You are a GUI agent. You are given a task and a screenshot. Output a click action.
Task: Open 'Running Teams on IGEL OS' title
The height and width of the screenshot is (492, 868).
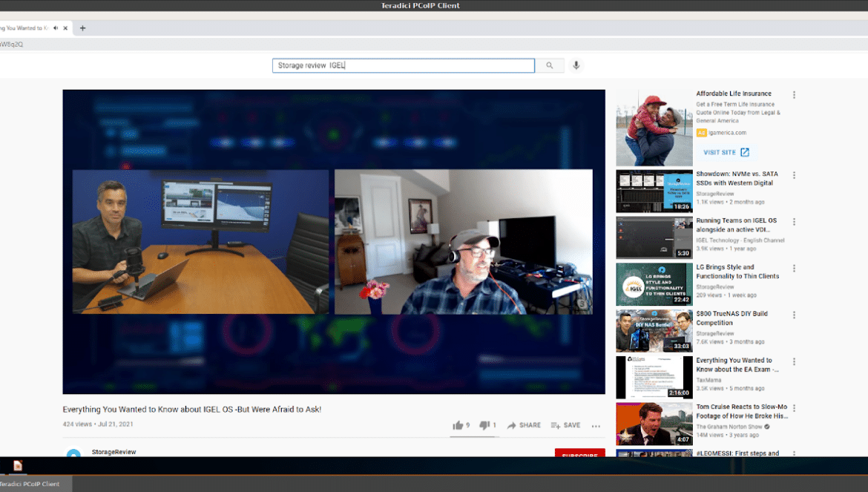coord(736,225)
